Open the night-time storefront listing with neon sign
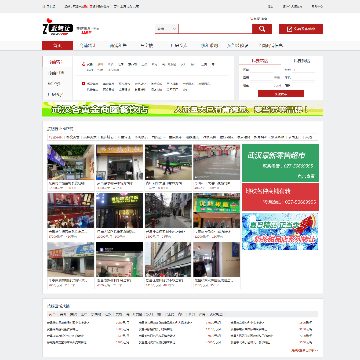This screenshot has height=360, width=360. click(119, 211)
